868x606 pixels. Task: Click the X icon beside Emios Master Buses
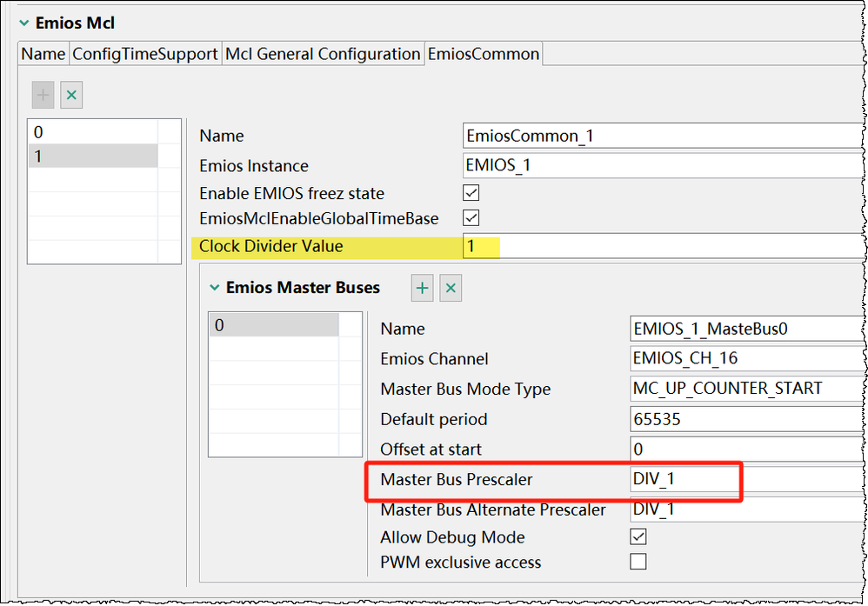point(451,287)
